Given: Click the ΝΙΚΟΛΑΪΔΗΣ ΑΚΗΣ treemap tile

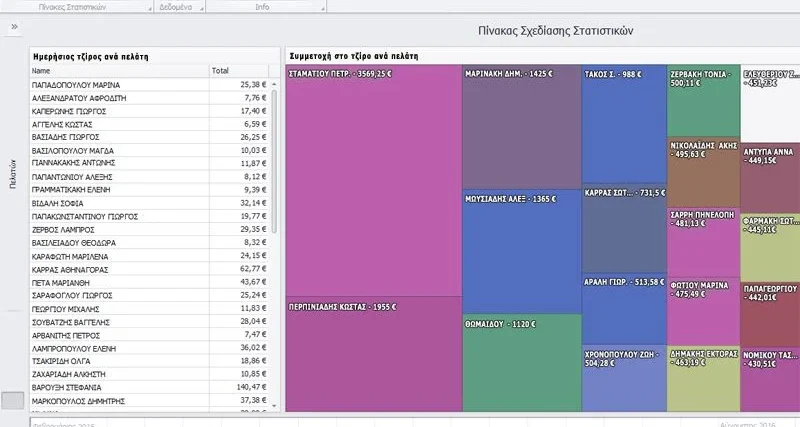Looking at the screenshot, I should [x=704, y=172].
